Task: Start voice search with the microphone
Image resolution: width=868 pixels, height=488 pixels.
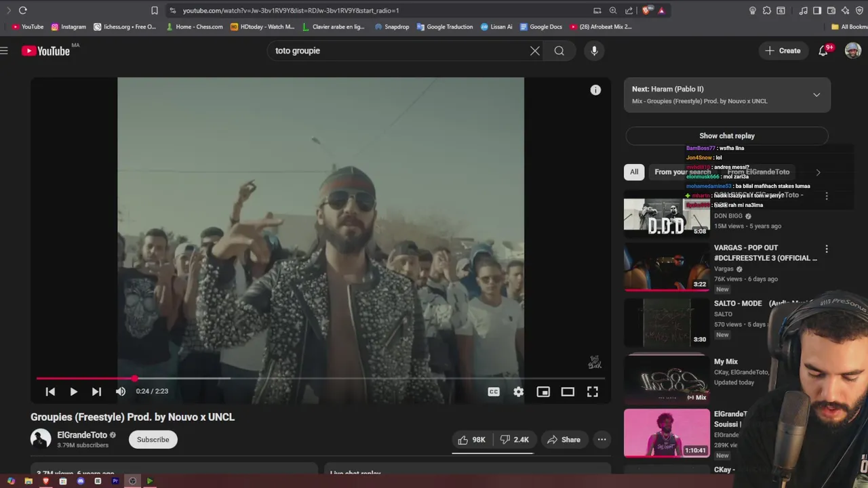Action: tap(594, 51)
